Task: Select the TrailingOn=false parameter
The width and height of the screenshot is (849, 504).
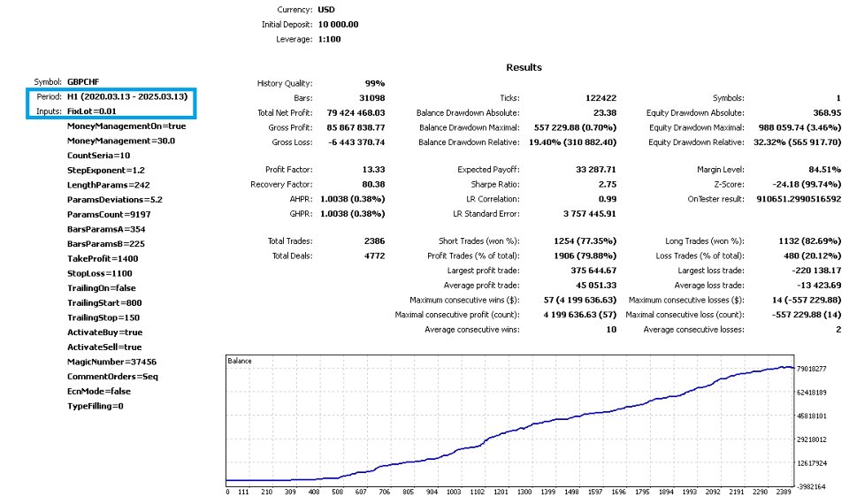Action: coord(101,288)
